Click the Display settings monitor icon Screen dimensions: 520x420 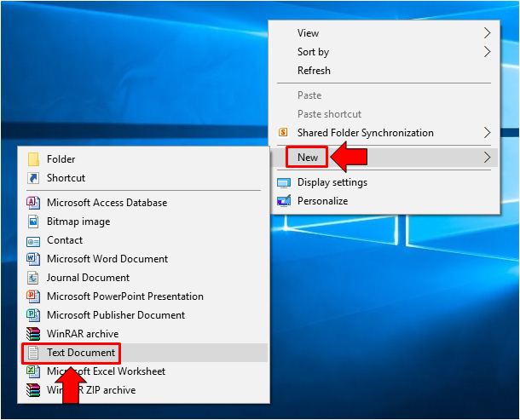[284, 182]
